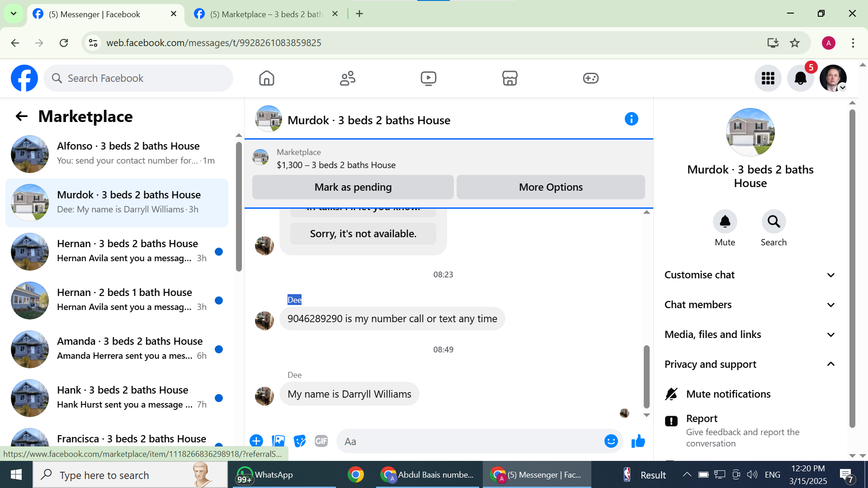Click the notifications bell icon

point(800,78)
